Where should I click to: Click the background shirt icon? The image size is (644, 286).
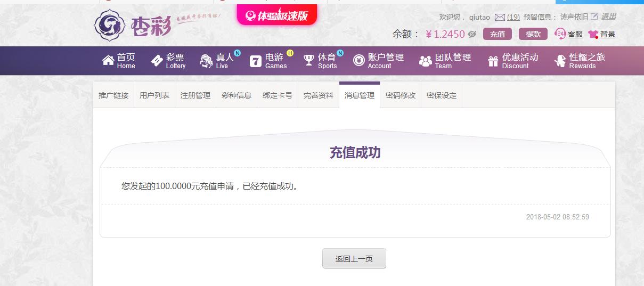click(x=593, y=34)
